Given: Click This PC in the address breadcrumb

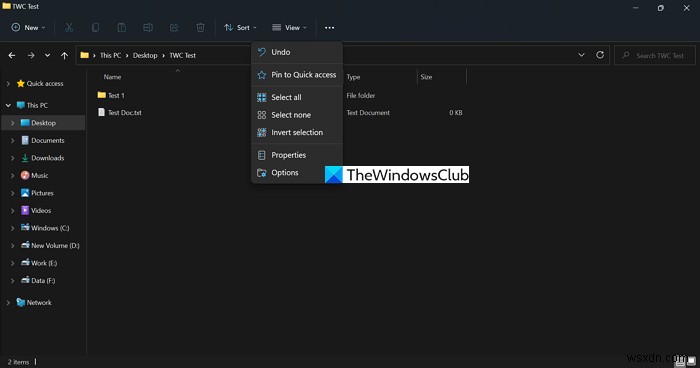Looking at the screenshot, I should (110, 55).
